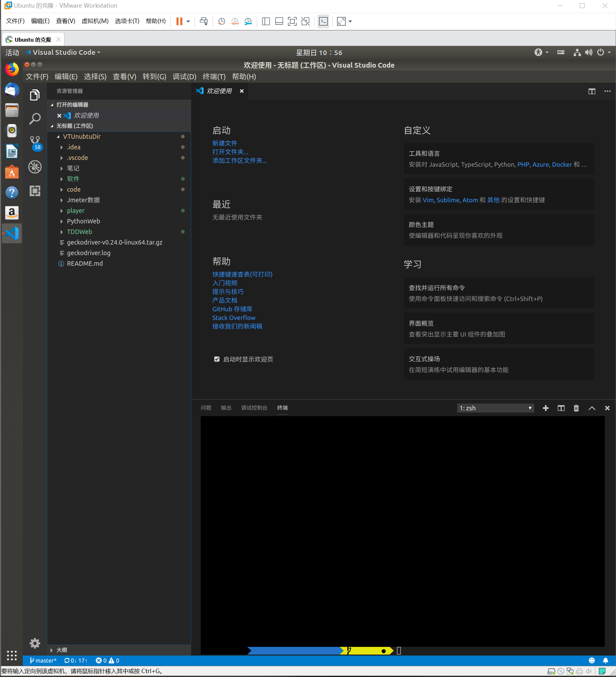The height and width of the screenshot is (677, 616).
Task: Create a new terminal with the plus icon
Action: click(545, 408)
